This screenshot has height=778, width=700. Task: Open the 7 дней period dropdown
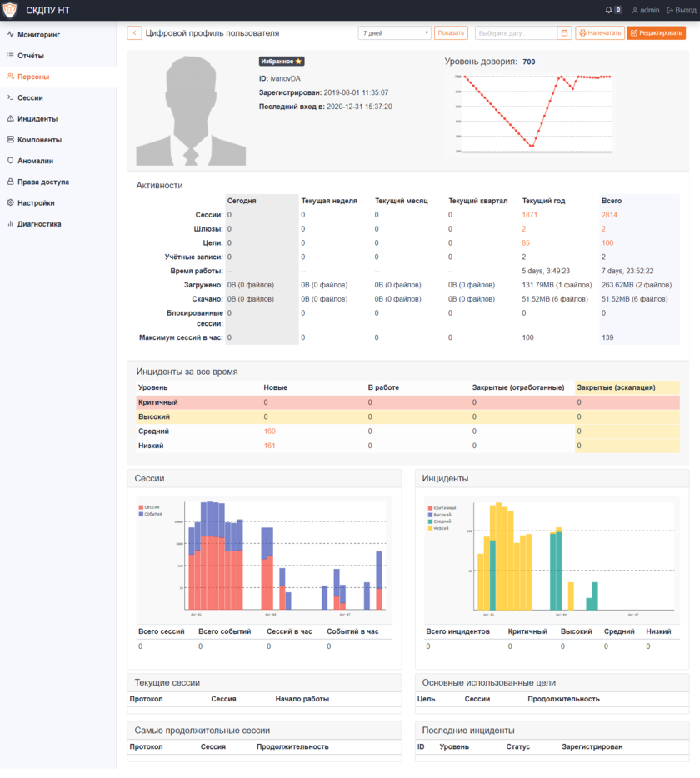point(394,33)
